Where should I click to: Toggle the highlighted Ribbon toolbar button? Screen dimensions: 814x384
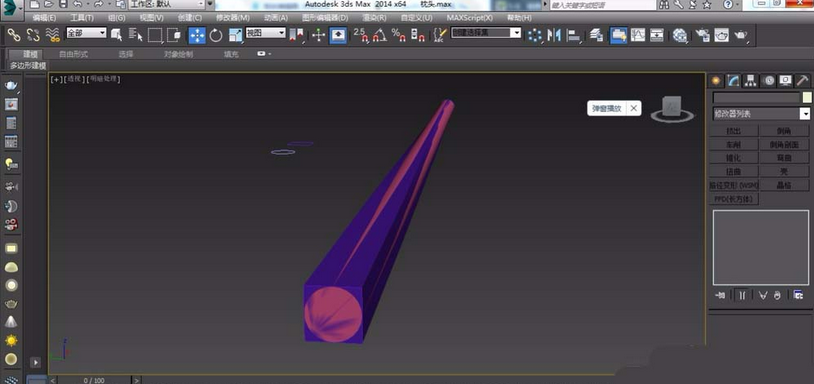pos(618,35)
